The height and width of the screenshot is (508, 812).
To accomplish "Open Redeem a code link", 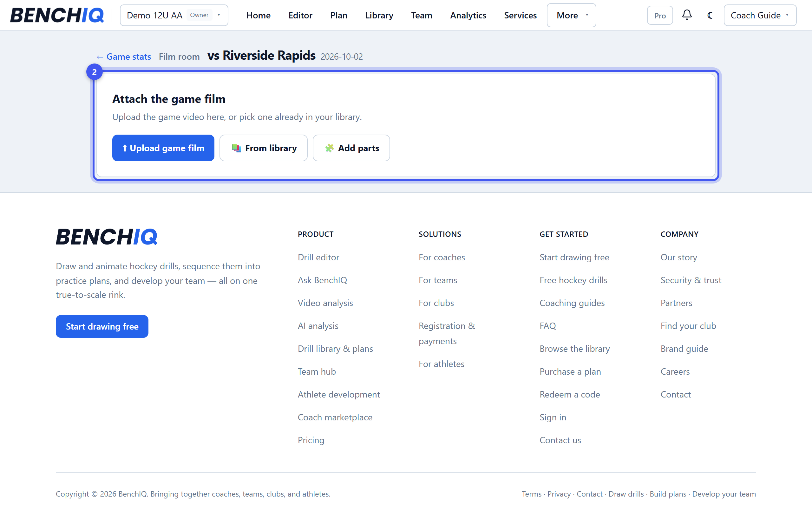I will click(x=570, y=394).
